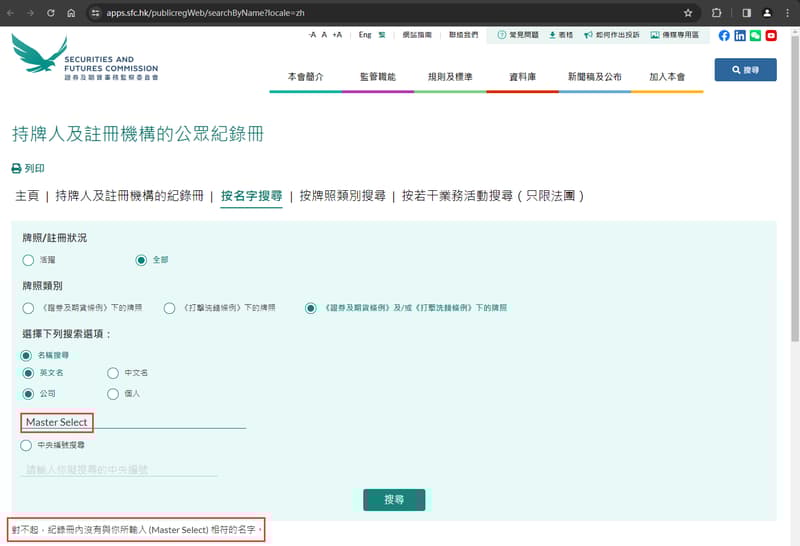Viewport: 800px width, 546px height.
Task: Open the 監管職能 navigation menu
Action: tap(379, 77)
